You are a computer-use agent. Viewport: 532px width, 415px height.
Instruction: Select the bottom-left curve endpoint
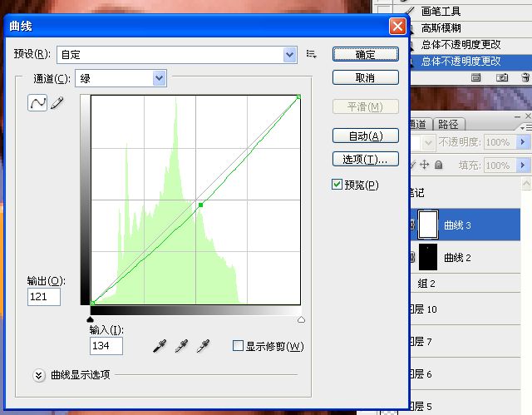pos(92,303)
